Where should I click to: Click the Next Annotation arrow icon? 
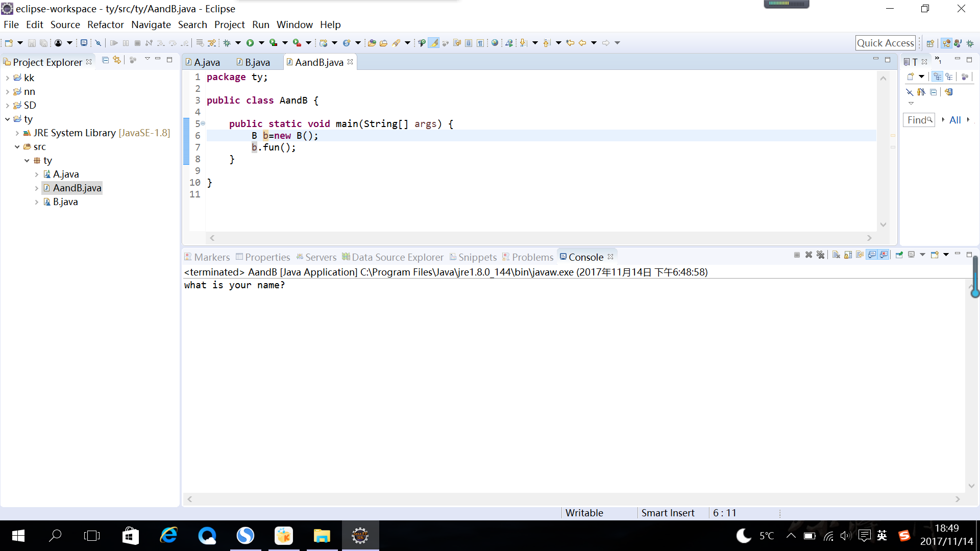click(x=524, y=43)
